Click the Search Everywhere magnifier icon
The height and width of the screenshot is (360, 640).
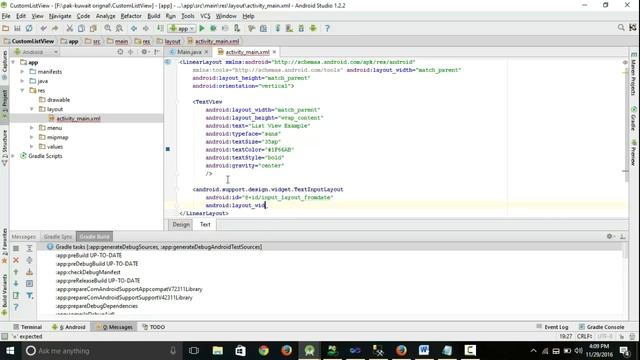621,27
